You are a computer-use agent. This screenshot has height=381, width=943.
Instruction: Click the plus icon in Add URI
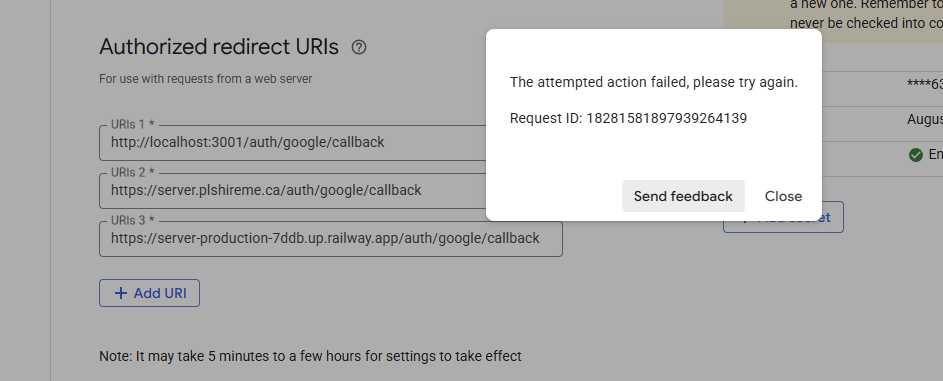tap(121, 293)
